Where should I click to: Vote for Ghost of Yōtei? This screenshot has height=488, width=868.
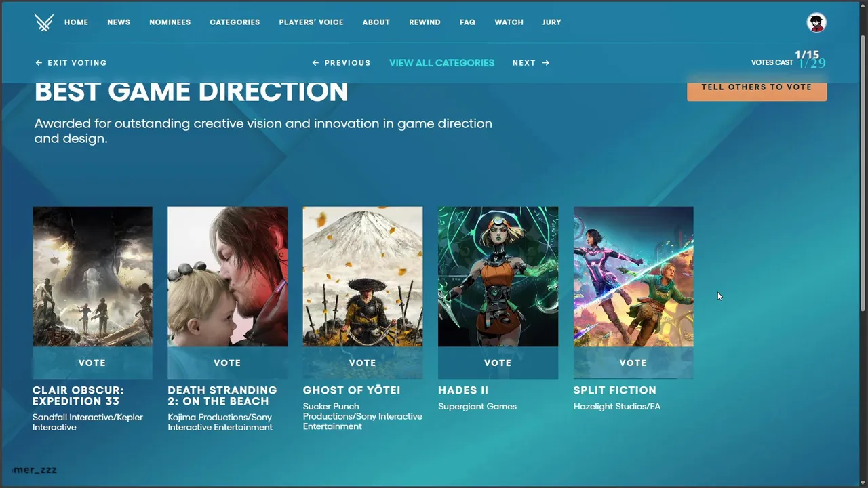point(363,363)
